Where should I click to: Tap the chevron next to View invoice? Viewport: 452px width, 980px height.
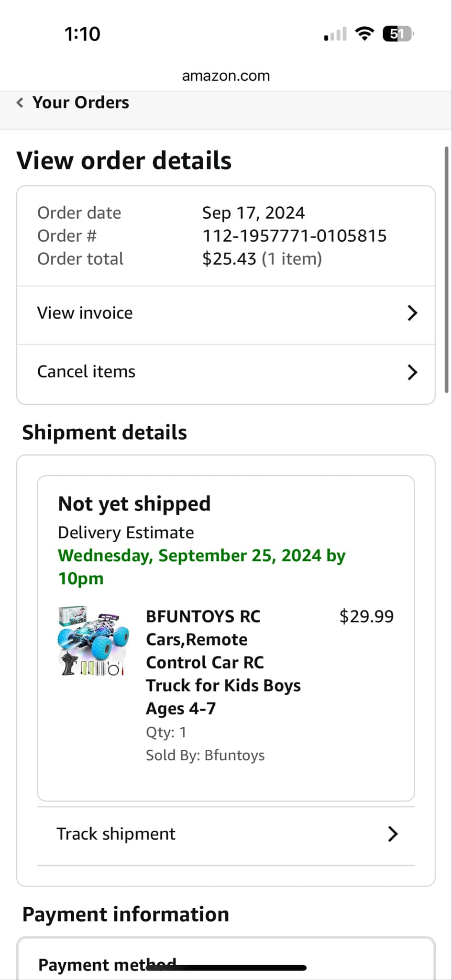coord(412,313)
